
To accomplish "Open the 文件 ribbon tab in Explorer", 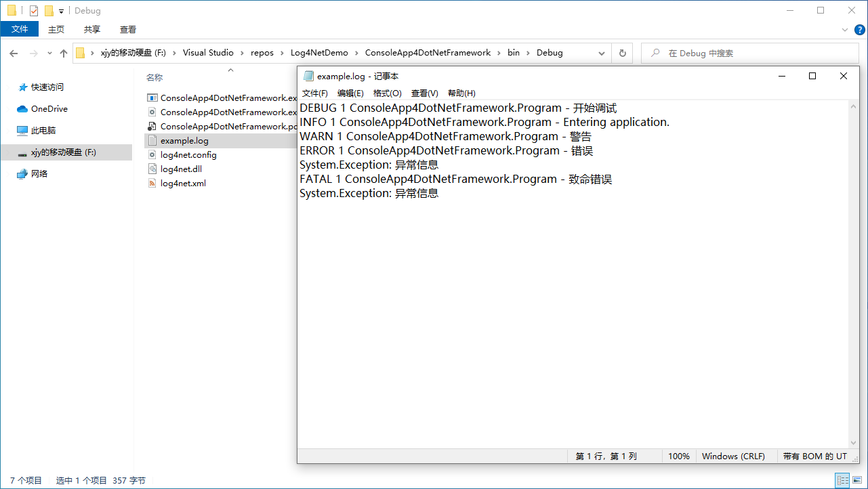I will click(20, 29).
